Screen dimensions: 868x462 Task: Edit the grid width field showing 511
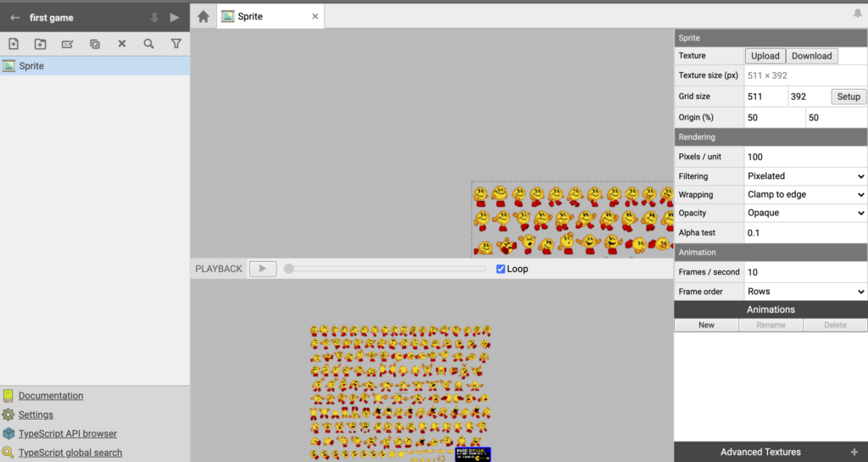coord(765,97)
